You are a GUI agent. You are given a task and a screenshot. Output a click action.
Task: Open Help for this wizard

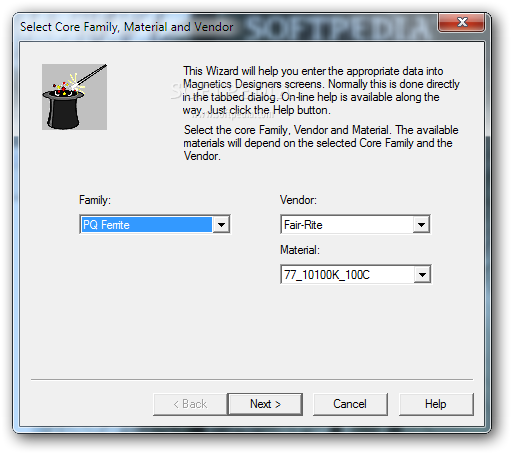(436, 404)
